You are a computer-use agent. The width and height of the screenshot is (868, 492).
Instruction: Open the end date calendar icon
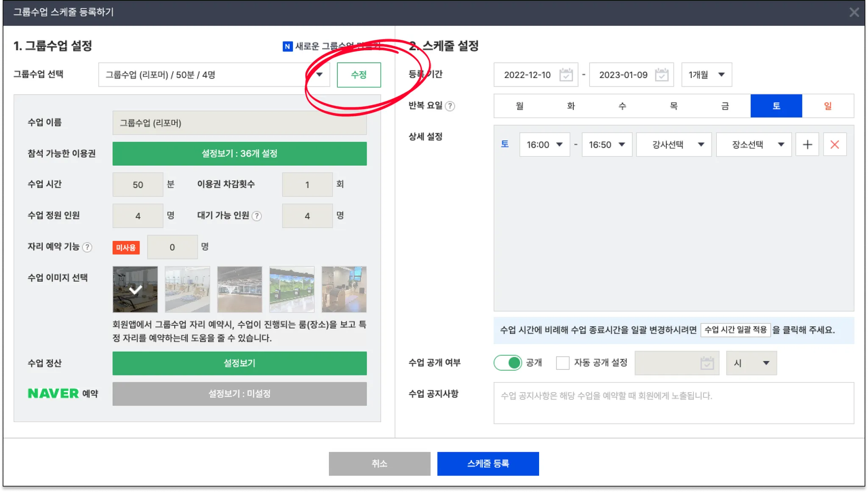[661, 75]
